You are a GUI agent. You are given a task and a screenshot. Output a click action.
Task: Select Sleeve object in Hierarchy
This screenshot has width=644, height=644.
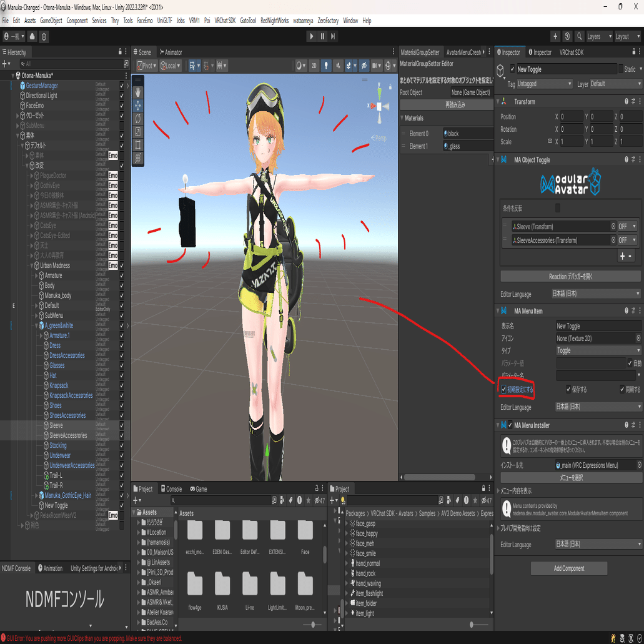pos(56,425)
